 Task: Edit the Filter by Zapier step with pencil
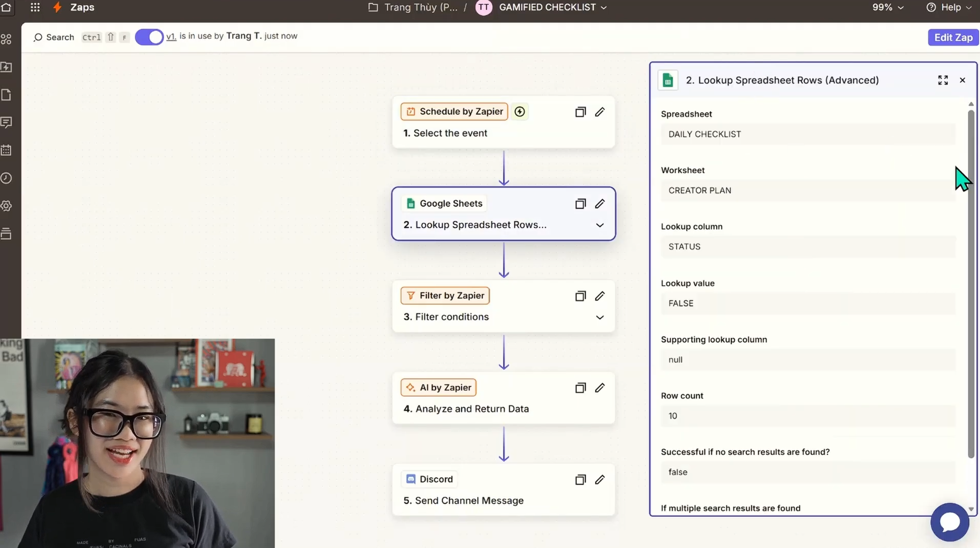pyautogui.click(x=600, y=296)
